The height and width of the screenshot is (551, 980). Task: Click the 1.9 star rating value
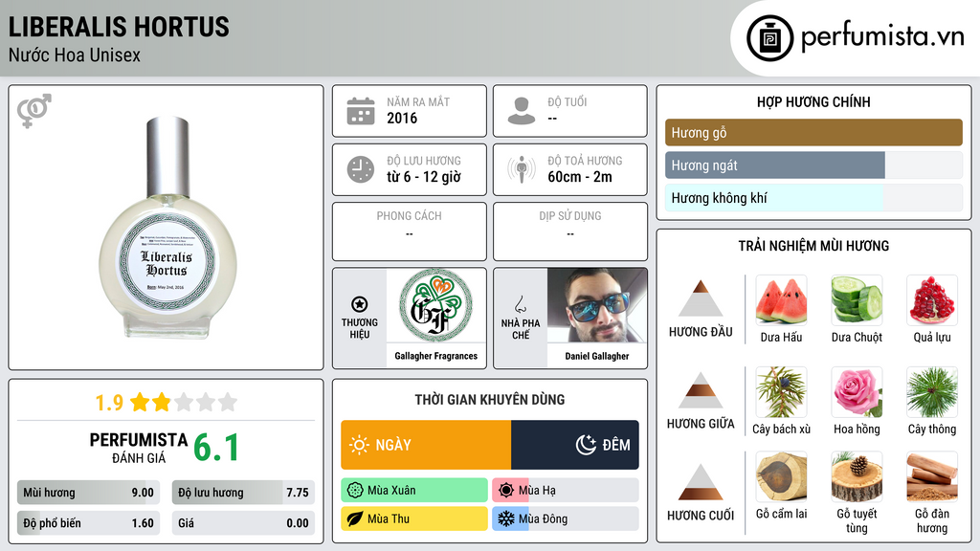pos(109,403)
